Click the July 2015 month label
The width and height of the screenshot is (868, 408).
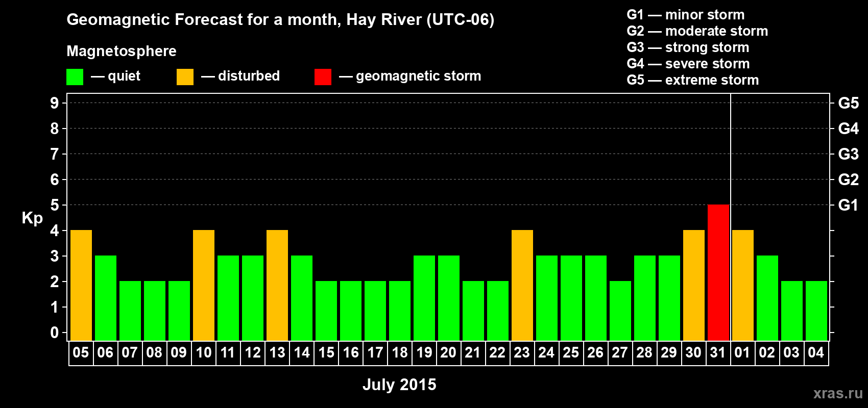pos(399,385)
